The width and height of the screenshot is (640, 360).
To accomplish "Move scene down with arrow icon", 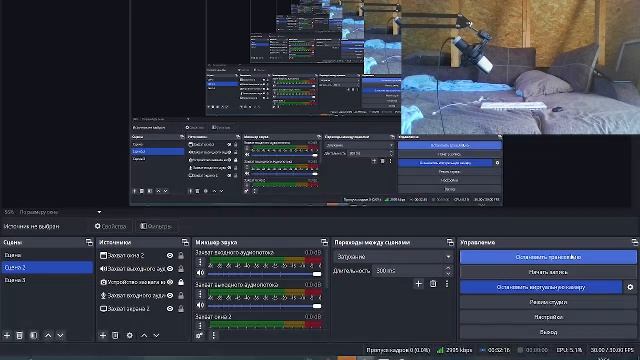I will tap(60, 335).
